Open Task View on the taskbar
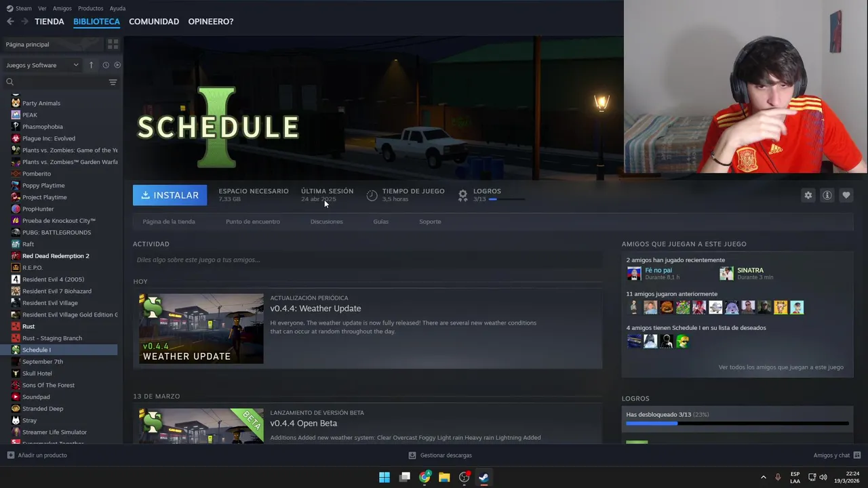Image resolution: width=868 pixels, height=488 pixels. point(405,477)
